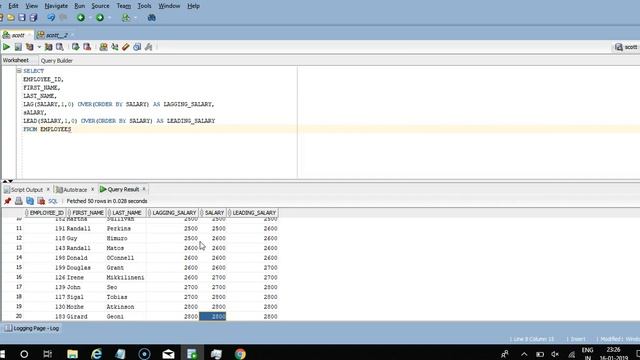Open the Edit menu
This screenshot has width=640, height=360.
13,6
